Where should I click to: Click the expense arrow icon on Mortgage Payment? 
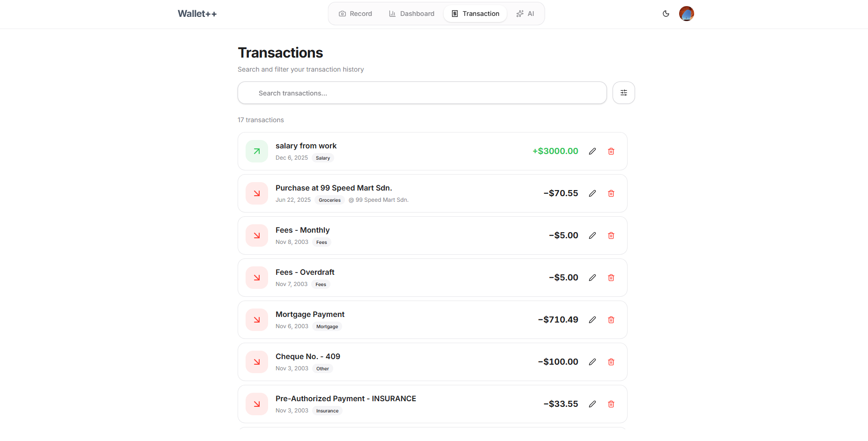(257, 320)
